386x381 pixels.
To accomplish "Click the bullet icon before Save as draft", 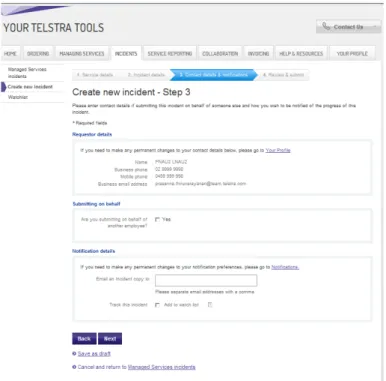I will point(74,354).
